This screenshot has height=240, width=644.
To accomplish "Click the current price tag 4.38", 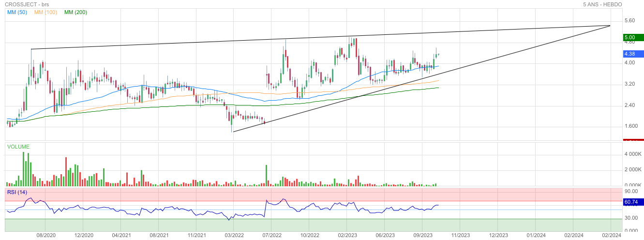I will pos(633,54).
